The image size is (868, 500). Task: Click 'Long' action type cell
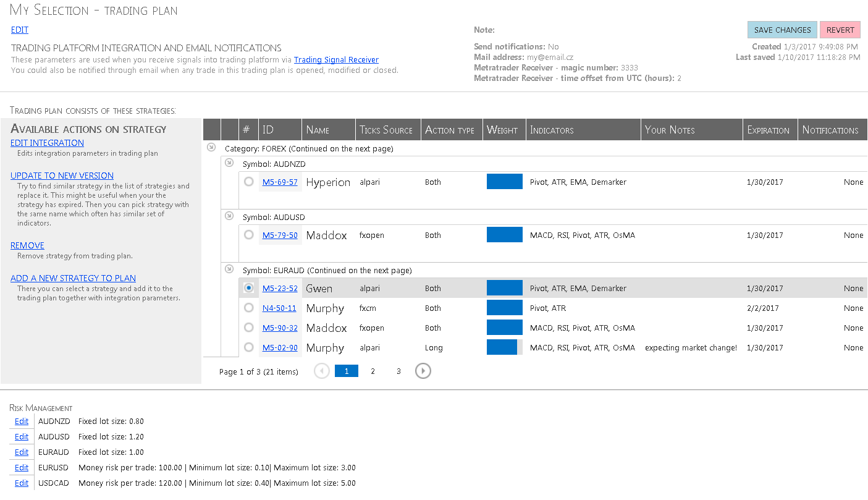[434, 348]
